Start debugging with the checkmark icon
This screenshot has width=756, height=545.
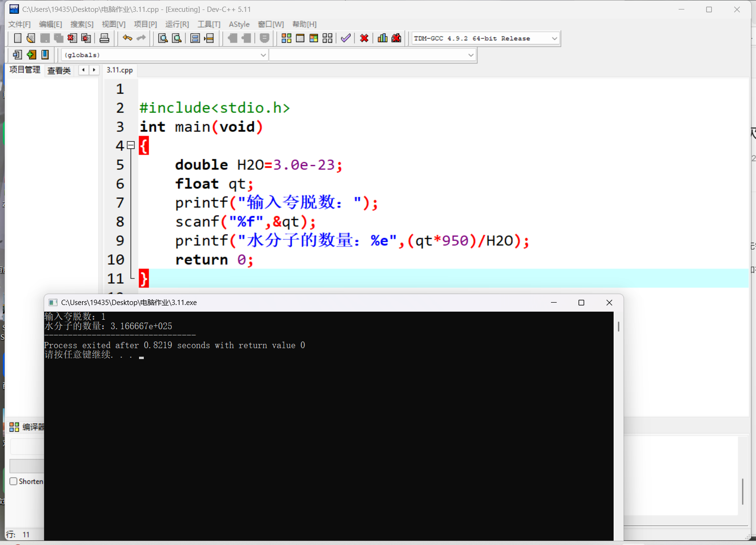(345, 38)
